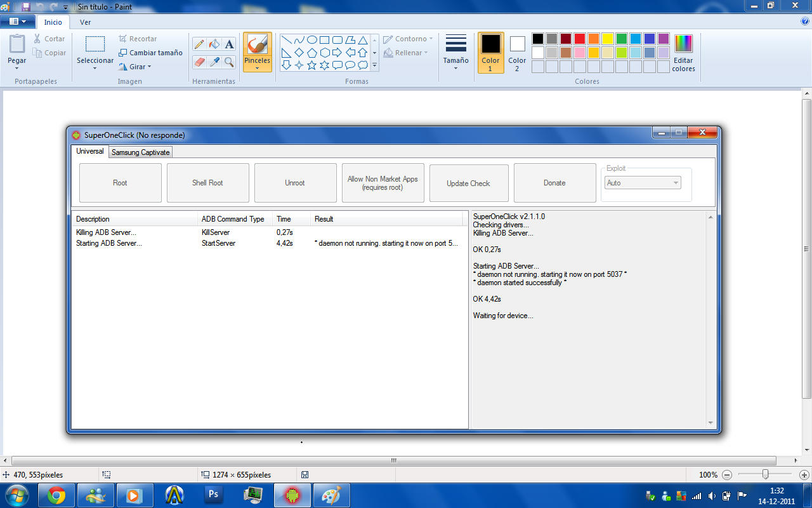Screen dimensions: 812x508
Task: Choose the down arrow shape
Action: click(286, 65)
